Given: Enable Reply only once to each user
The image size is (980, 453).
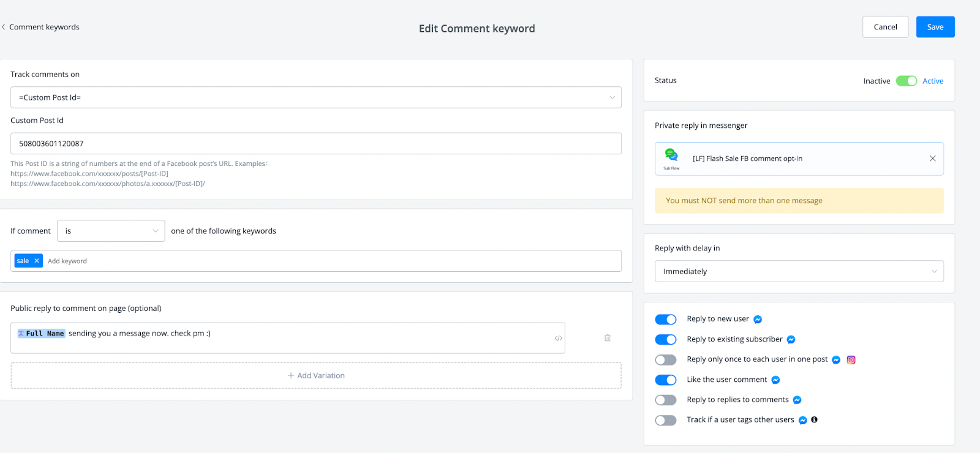Looking at the screenshot, I should click(x=666, y=360).
